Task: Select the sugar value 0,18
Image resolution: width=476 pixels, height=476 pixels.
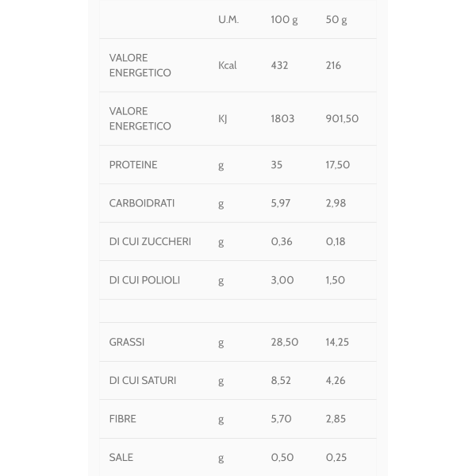Action: click(336, 242)
